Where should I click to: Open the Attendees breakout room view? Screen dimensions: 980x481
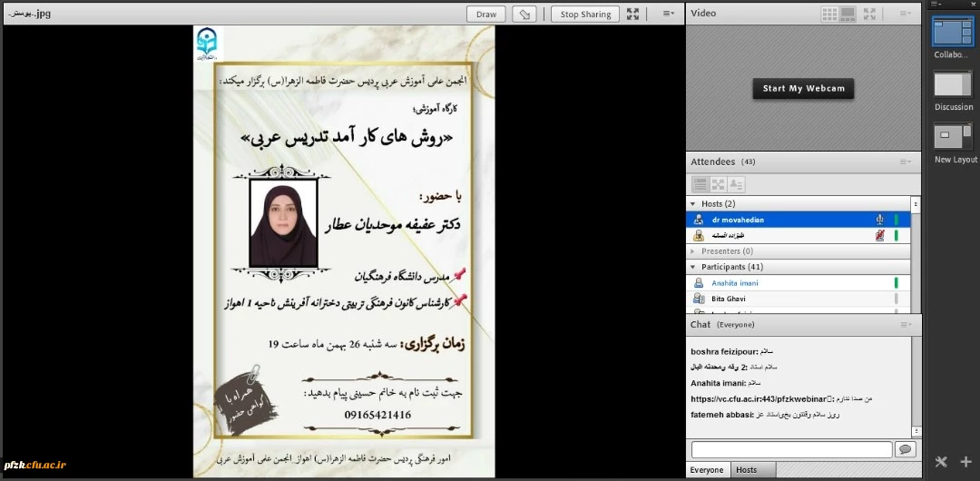[718, 184]
